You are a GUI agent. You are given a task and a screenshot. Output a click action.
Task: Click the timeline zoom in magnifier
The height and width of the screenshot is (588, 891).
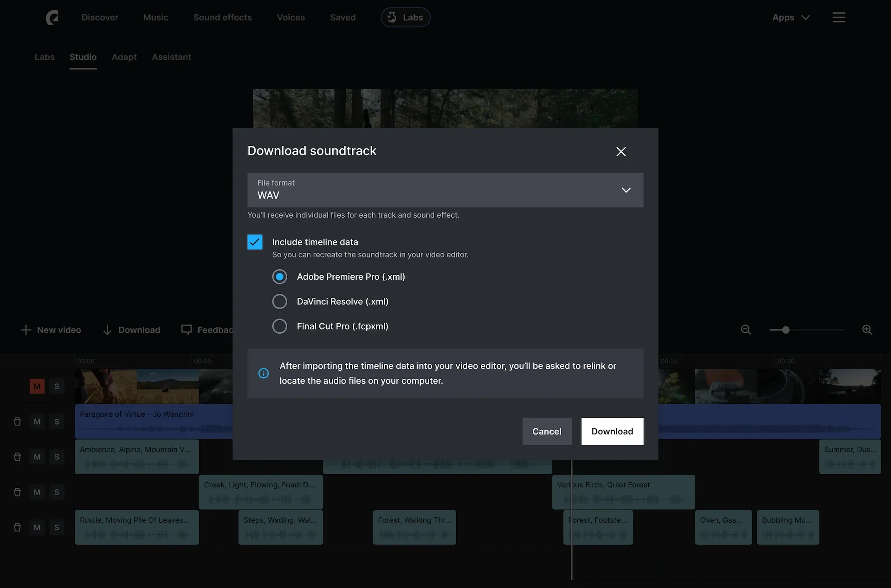click(867, 330)
